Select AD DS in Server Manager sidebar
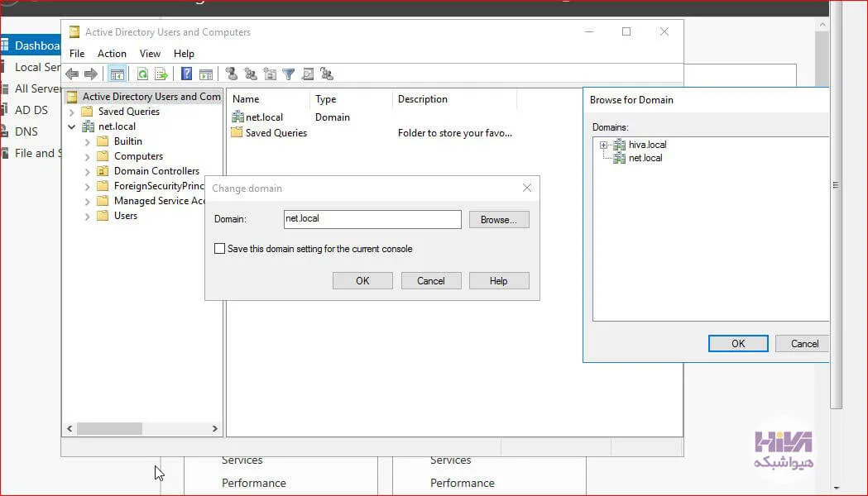The image size is (868, 496). click(x=31, y=110)
